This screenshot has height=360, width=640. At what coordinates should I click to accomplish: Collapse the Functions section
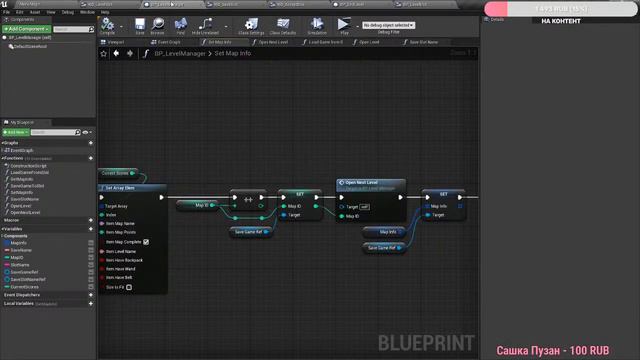(x=2, y=158)
